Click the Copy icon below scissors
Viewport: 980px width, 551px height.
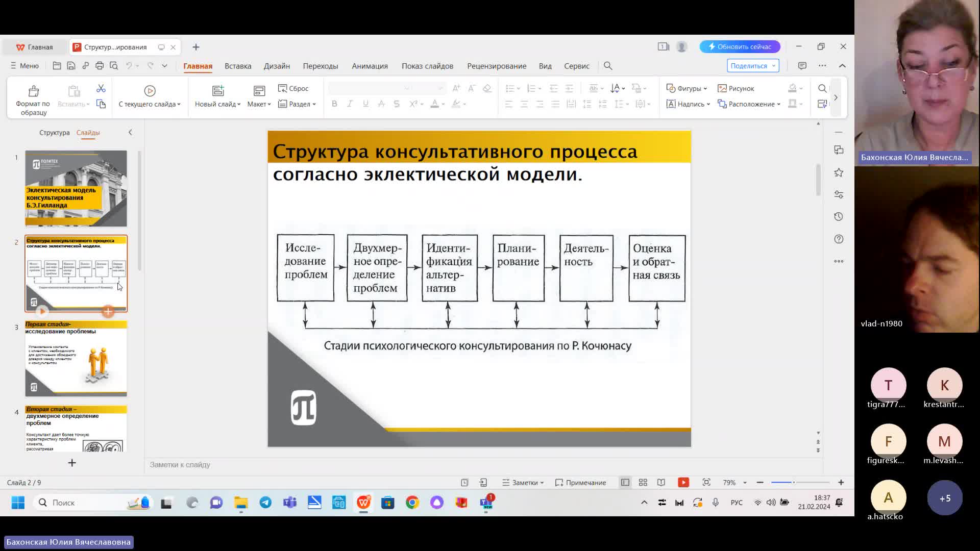[101, 104]
